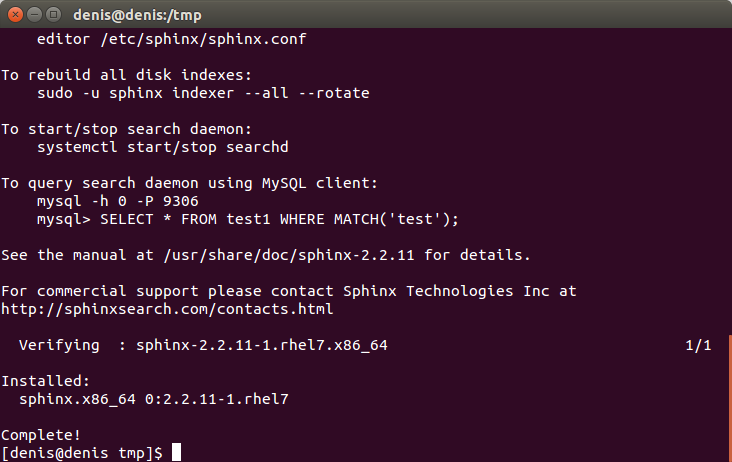732x462 pixels.
Task: Click the denis@denis:/tmp window title
Action: click(137, 15)
